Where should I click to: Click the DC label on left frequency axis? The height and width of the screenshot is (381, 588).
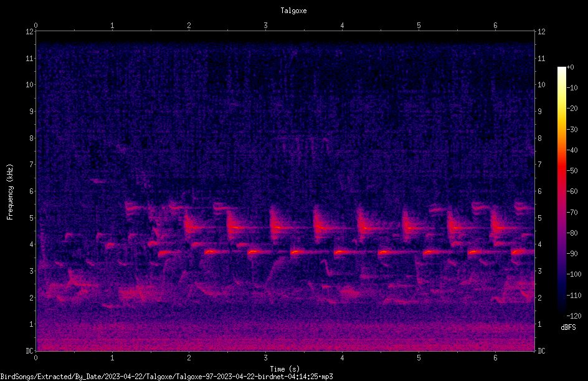point(30,351)
